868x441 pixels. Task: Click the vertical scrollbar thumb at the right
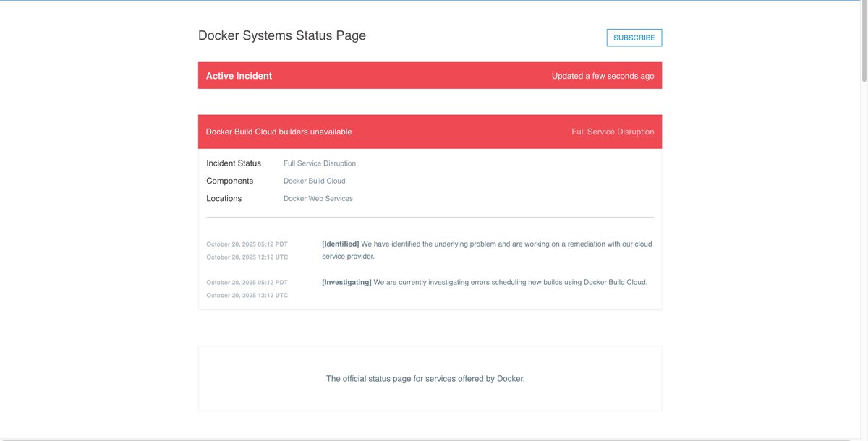click(864, 41)
